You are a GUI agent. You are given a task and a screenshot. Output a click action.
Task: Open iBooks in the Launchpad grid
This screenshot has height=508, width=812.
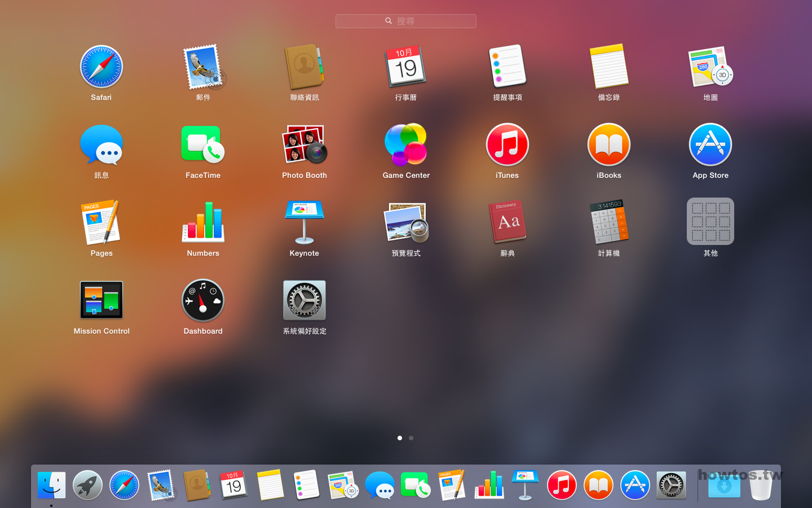[609, 145]
